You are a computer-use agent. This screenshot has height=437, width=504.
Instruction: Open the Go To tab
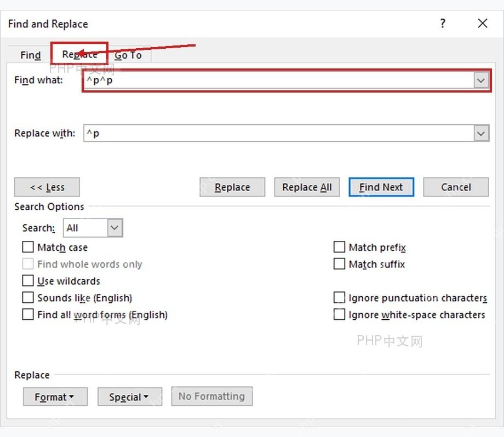point(128,55)
